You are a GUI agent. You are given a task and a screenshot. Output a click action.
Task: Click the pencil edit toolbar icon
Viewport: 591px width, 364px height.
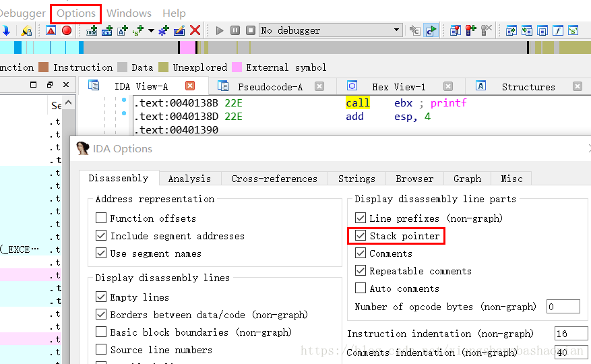point(179,30)
